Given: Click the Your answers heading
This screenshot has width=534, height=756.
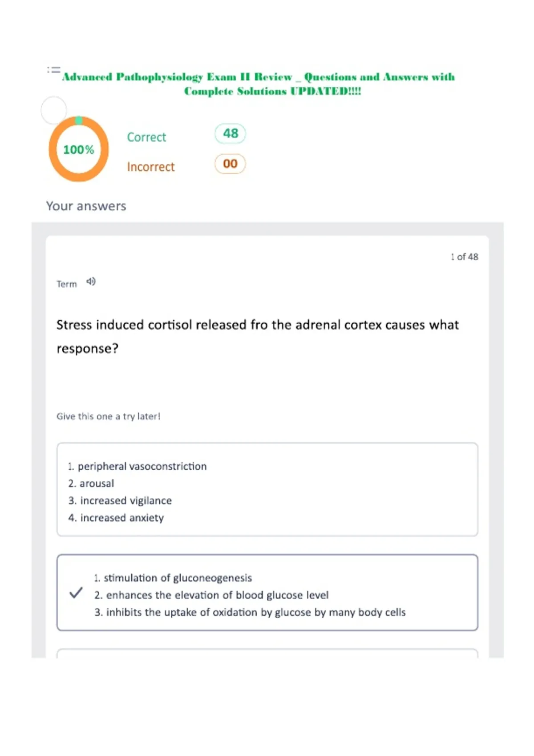Looking at the screenshot, I should pyautogui.click(x=86, y=206).
